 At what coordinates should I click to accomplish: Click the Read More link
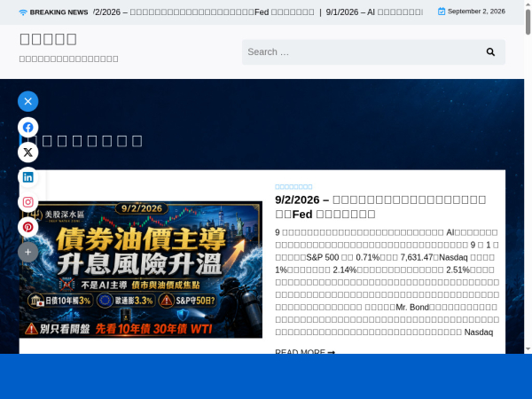coord(305,351)
